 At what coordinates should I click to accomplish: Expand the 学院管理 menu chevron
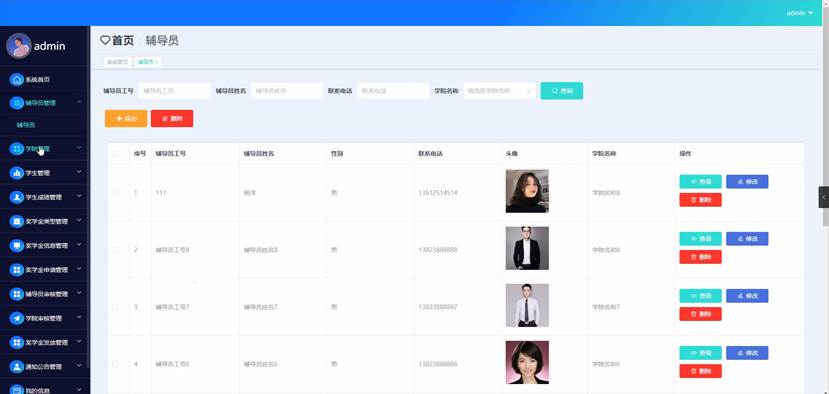coord(79,148)
